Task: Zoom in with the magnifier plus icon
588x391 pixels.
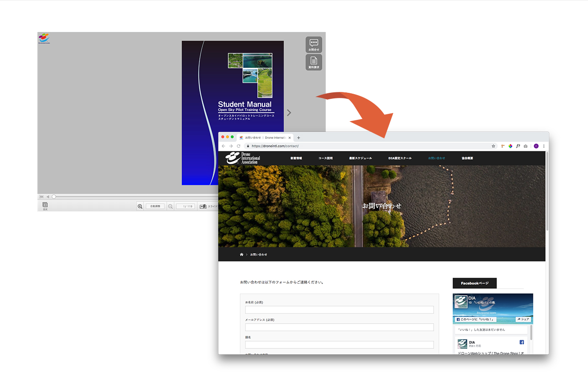Action: (x=140, y=206)
